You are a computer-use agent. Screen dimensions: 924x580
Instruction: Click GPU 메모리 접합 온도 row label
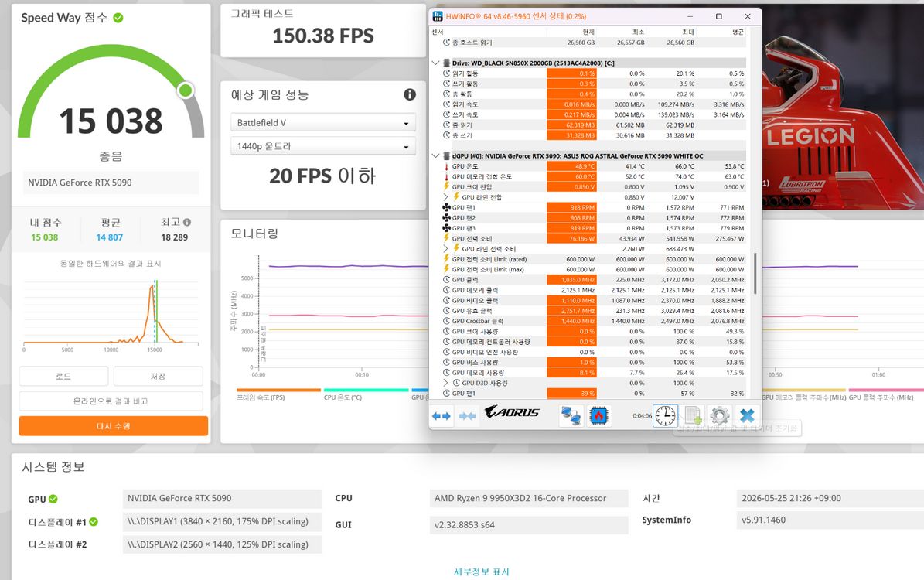[x=482, y=176]
